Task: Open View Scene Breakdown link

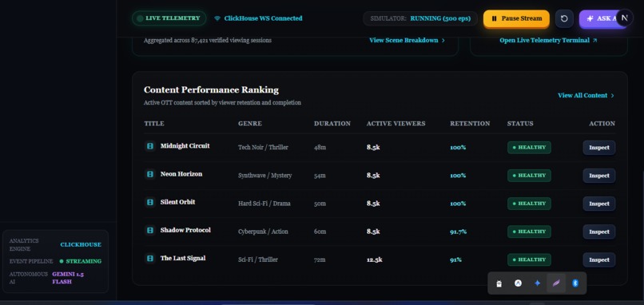Action: point(407,40)
